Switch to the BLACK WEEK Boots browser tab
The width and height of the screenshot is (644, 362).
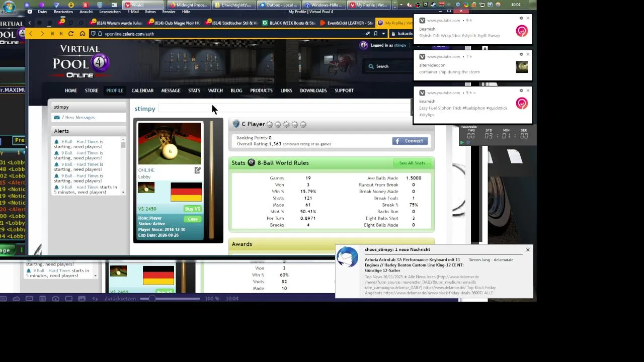[x=289, y=23]
